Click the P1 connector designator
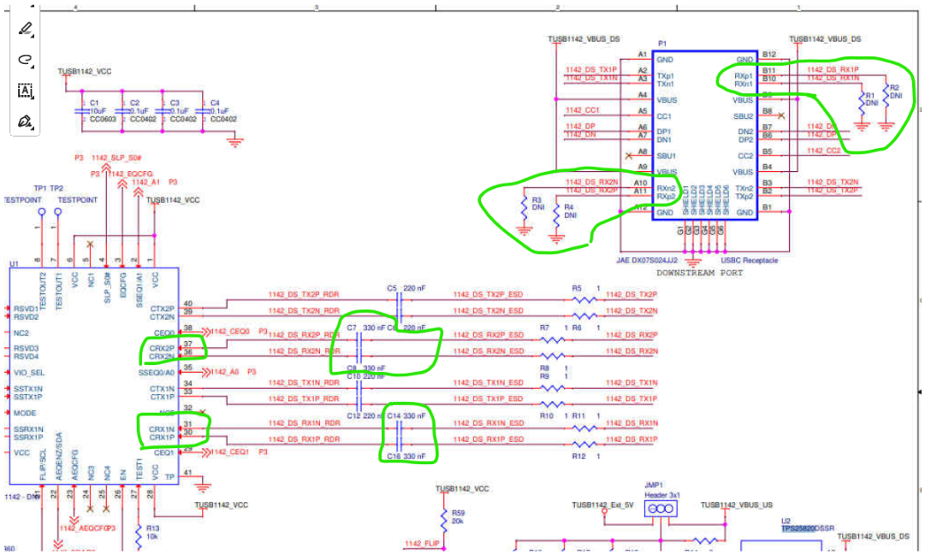 [x=662, y=44]
